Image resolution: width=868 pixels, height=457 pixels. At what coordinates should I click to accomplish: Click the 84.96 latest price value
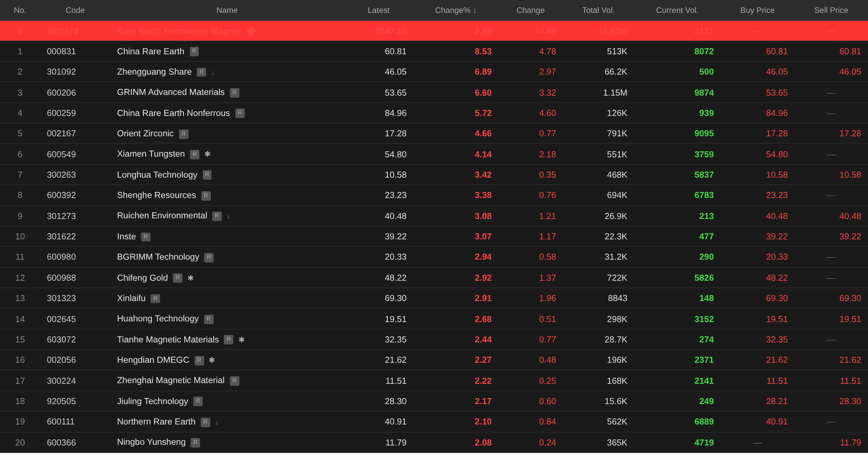[395, 113]
